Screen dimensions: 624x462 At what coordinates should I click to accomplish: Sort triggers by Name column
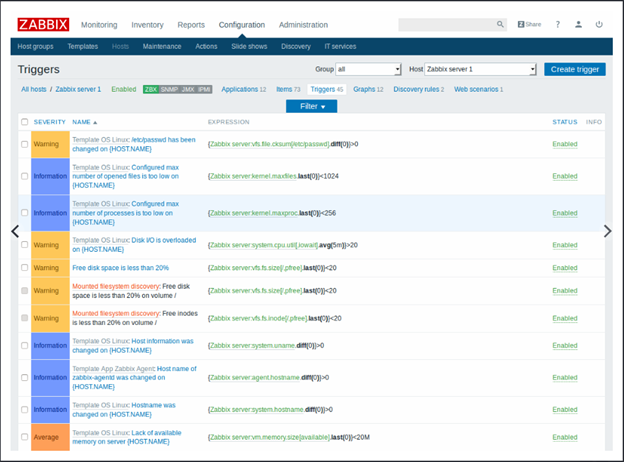click(84, 122)
